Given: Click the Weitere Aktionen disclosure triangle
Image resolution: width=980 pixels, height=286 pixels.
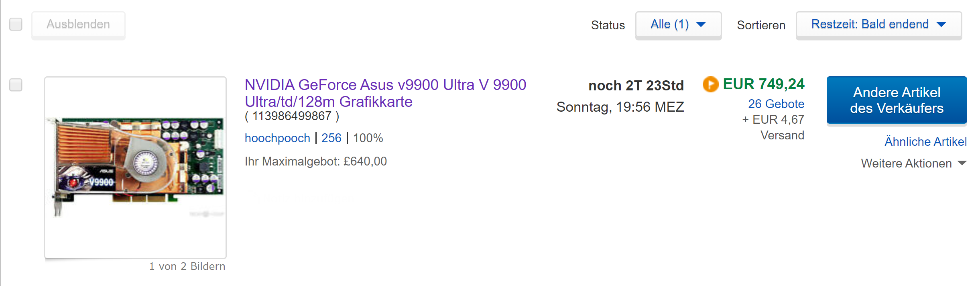Looking at the screenshot, I should pyautogui.click(x=963, y=163).
